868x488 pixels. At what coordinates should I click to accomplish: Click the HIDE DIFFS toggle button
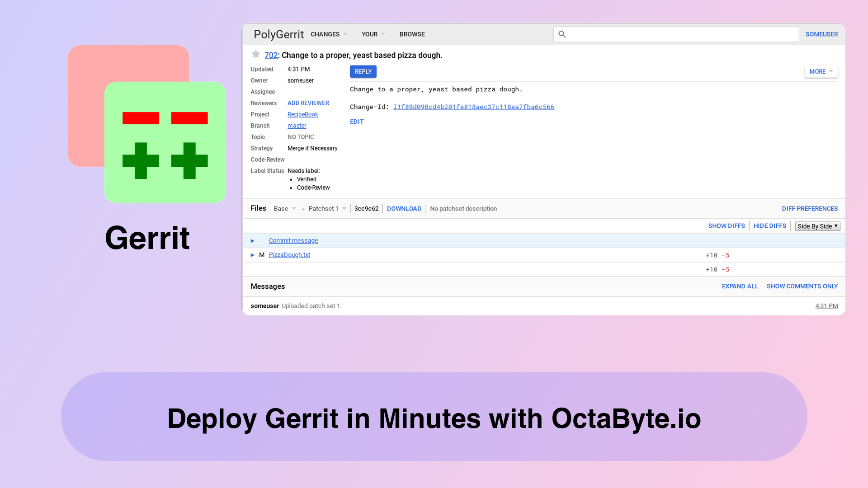[x=769, y=226]
